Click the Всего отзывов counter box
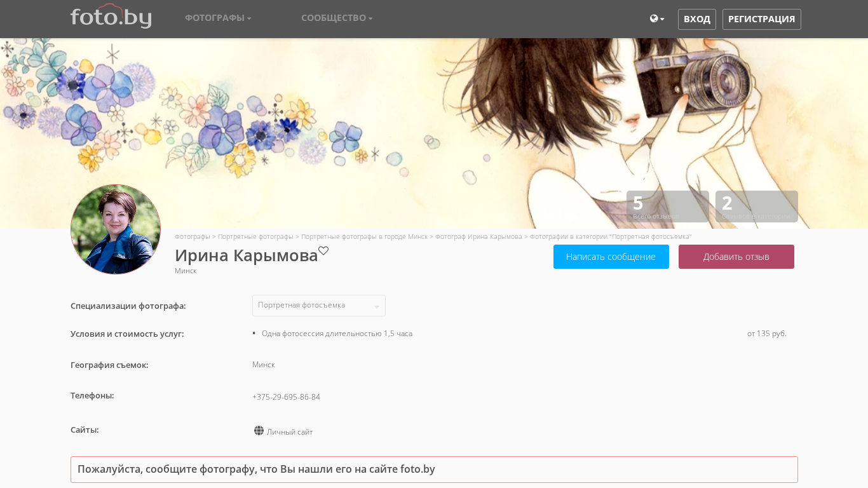 (668, 207)
